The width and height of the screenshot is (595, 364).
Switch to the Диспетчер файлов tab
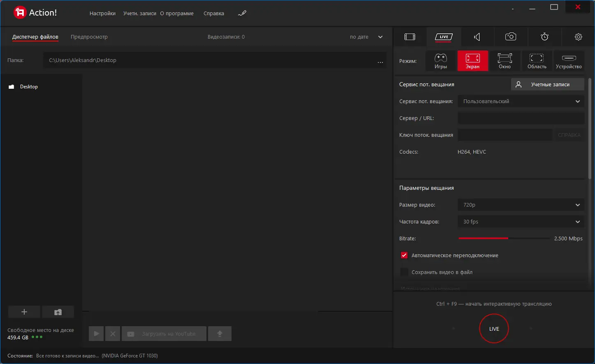[x=35, y=37]
